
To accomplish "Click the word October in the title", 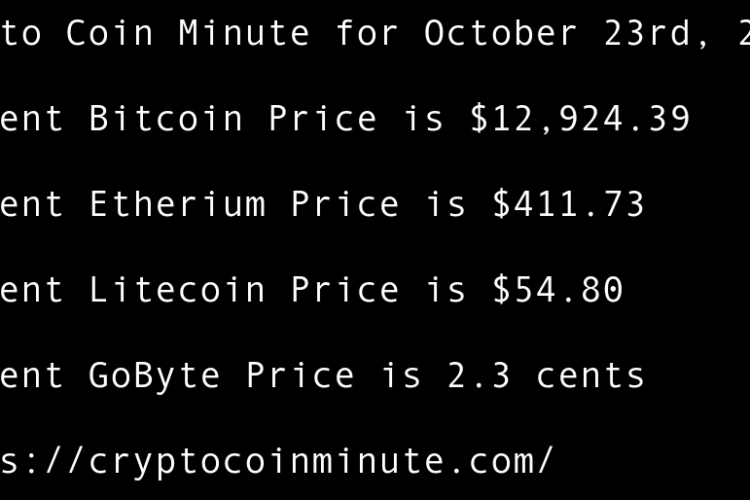I will 501,34.
